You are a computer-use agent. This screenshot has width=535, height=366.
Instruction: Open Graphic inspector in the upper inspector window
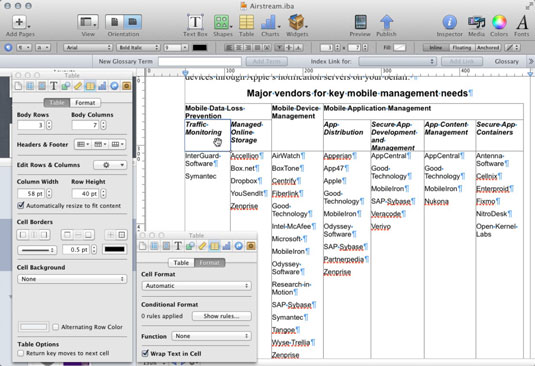pyautogui.click(x=66, y=86)
